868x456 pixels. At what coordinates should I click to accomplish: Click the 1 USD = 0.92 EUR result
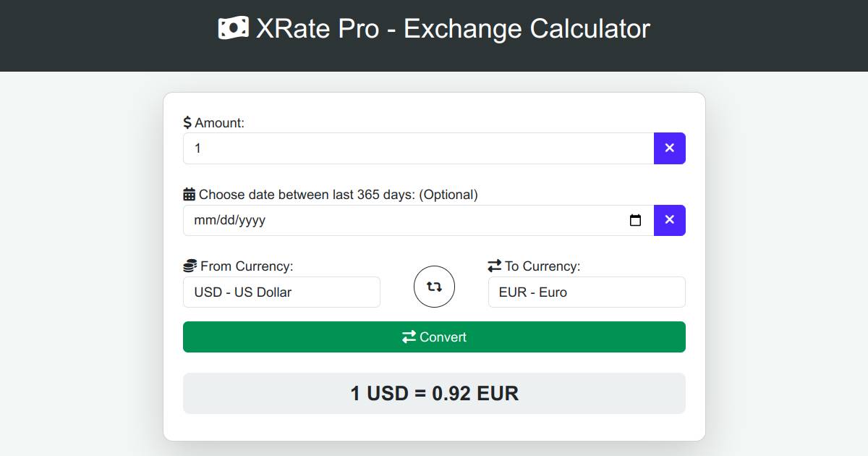(x=434, y=393)
